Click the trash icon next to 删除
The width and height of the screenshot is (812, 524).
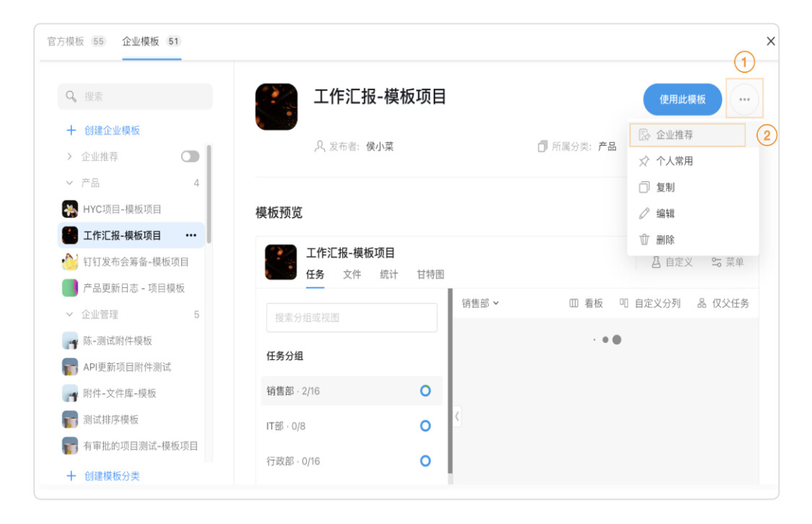[x=644, y=240]
